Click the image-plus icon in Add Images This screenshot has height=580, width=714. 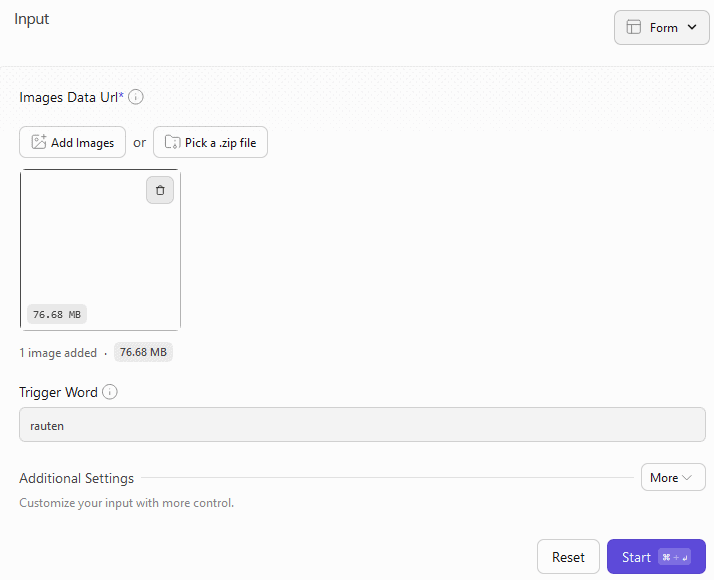39,143
